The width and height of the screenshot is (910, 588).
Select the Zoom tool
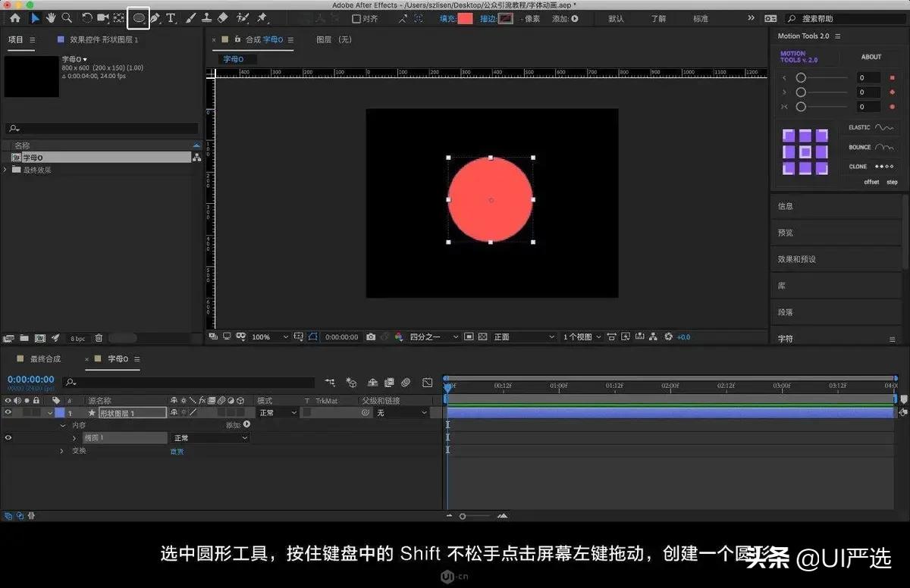(x=67, y=17)
